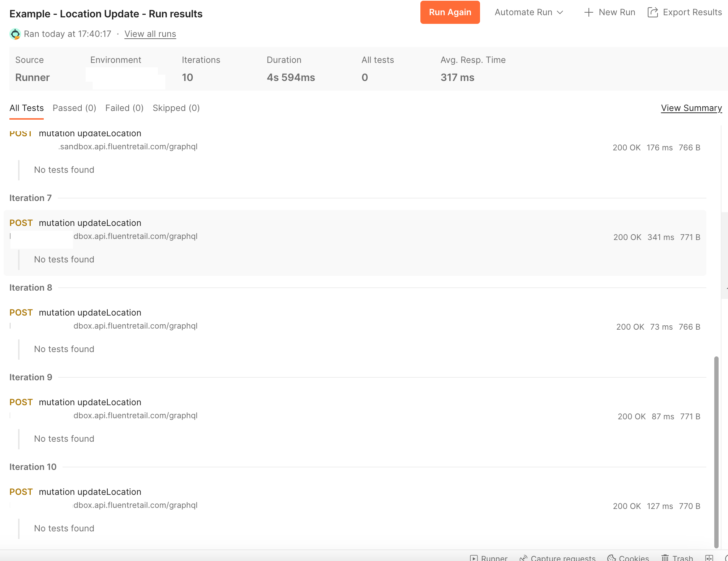Open the Cookies manager icon

611,558
